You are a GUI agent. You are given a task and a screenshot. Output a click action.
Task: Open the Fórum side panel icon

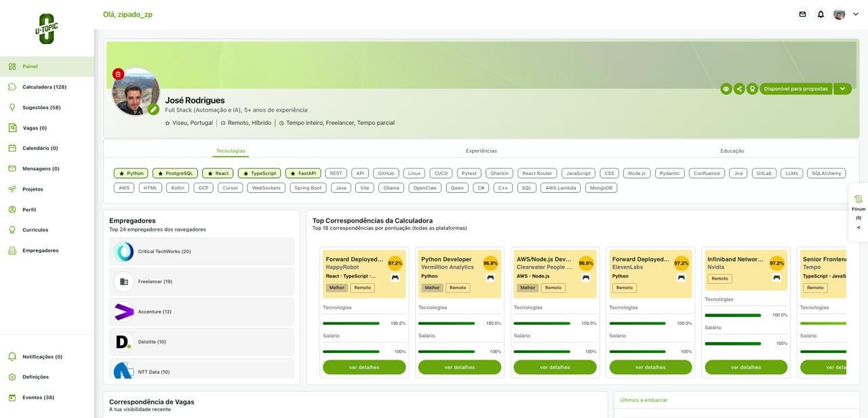(859, 199)
